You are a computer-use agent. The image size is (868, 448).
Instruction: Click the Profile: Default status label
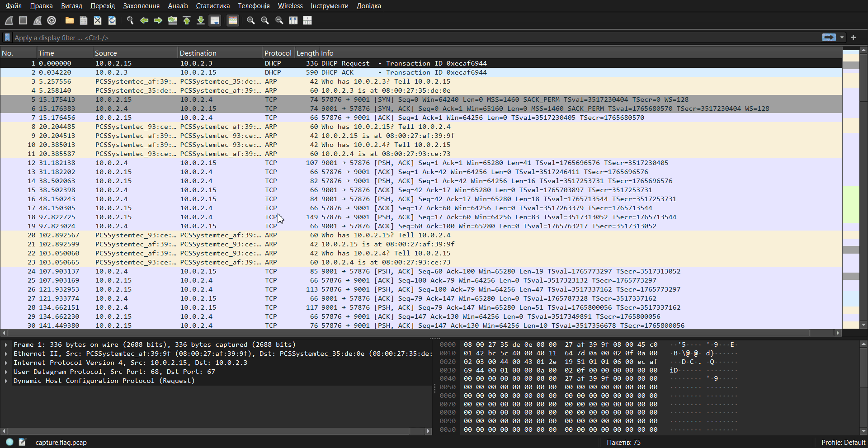pyautogui.click(x=843, y=442)
